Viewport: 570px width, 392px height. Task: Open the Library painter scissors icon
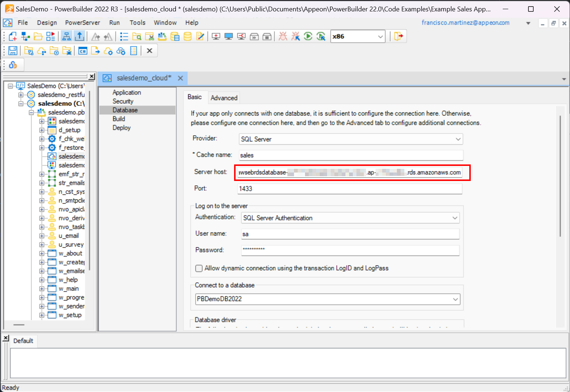pyautogui.click(x=150, y=36)
